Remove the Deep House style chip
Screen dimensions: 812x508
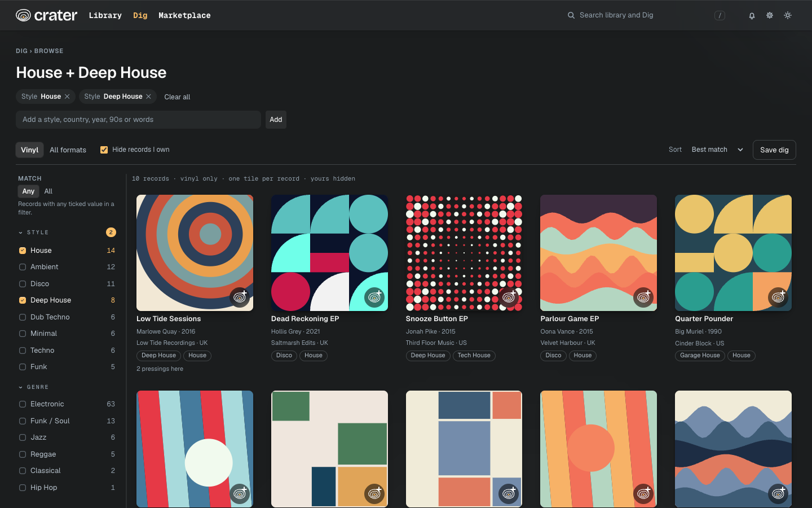148,97
